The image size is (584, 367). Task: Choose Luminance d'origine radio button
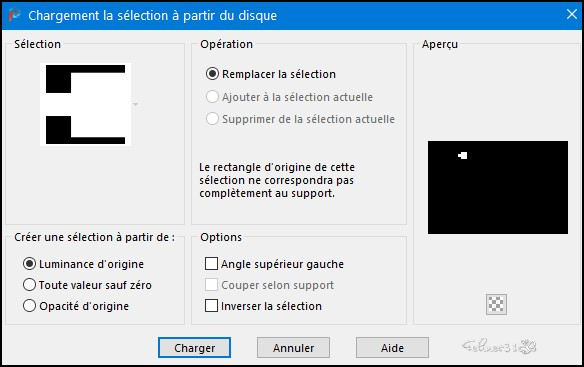click(x=83, y=264)
